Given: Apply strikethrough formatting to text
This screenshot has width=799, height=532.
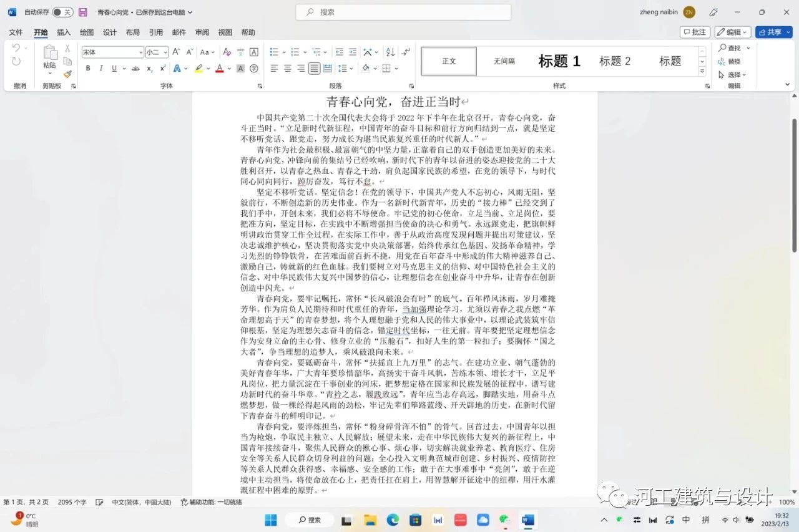Looking at the screenshot, I should click(135, 69).
